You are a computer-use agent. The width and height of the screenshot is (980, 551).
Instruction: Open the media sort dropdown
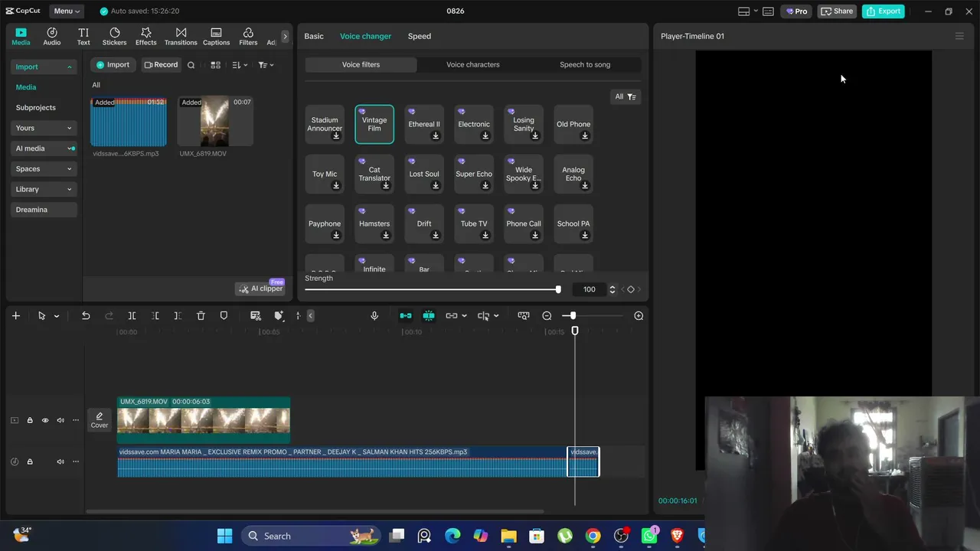240,65
